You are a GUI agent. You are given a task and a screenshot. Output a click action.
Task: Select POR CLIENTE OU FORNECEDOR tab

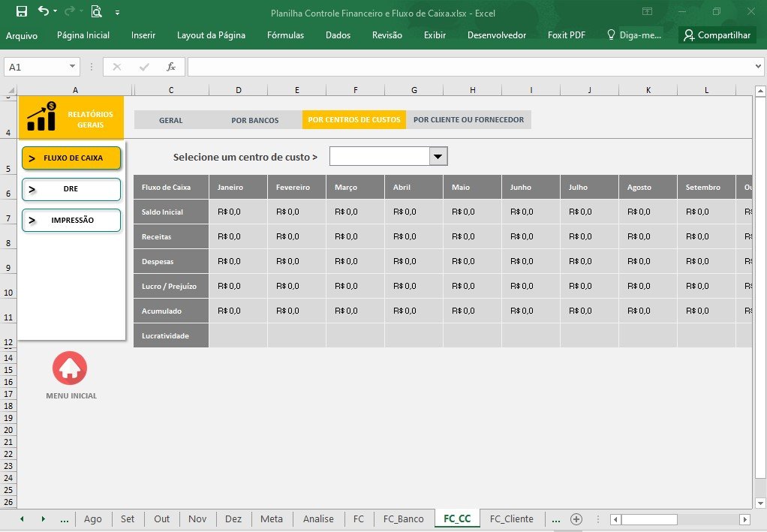click(x=468, y=120)
